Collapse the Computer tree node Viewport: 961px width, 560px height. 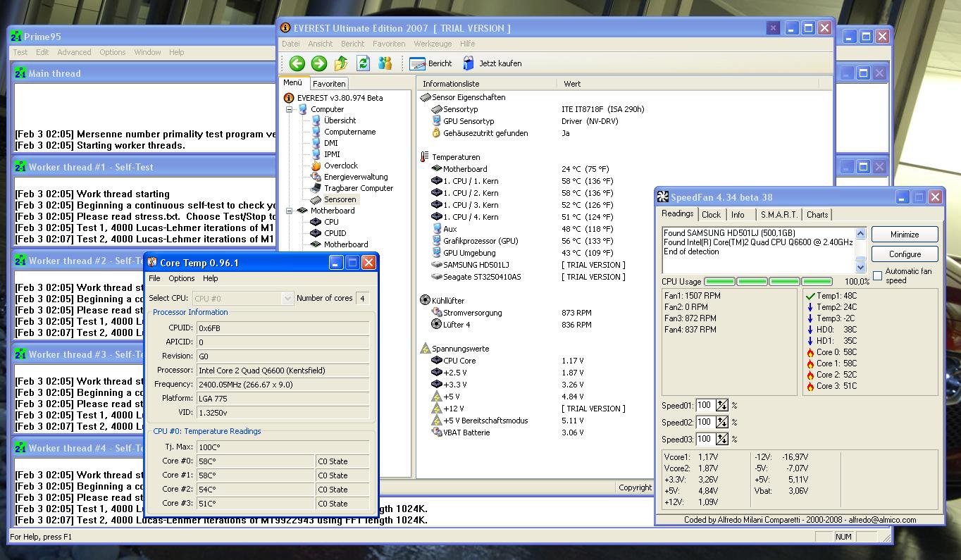click(289, 109)
